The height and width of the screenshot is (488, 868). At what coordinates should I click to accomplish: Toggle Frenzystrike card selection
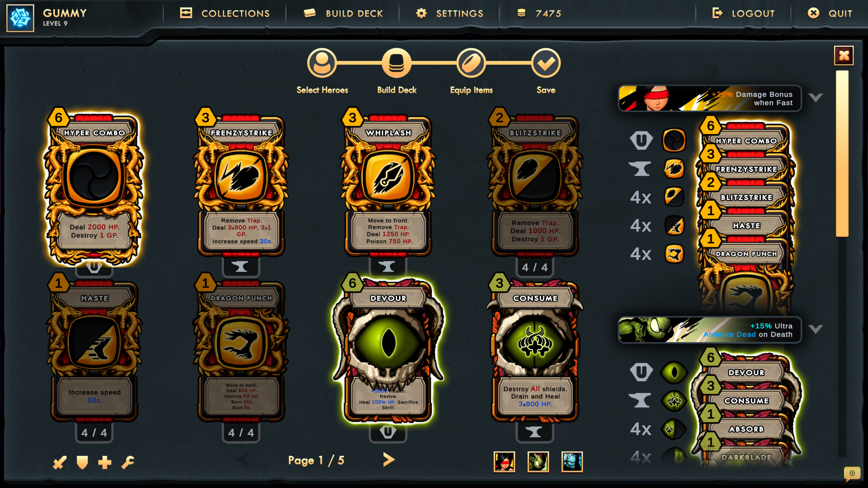pos(241,184)
